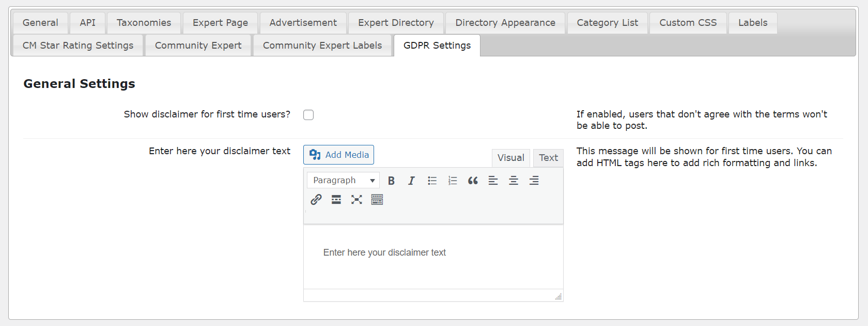The height and width of the screenshot is (326, 868).
Task: Toggle the editor toolbar via keyboard icon
Action: pyautogui.click(x=377, y=200)
